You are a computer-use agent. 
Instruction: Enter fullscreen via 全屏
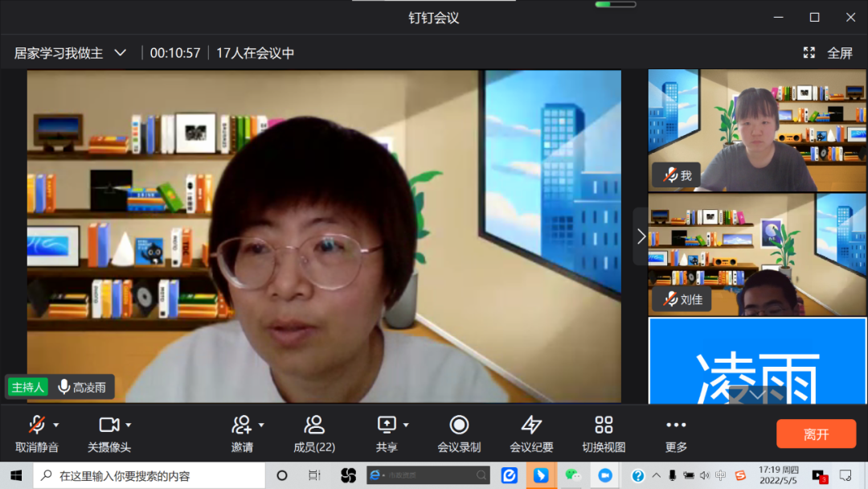click(x=839, y=53)
